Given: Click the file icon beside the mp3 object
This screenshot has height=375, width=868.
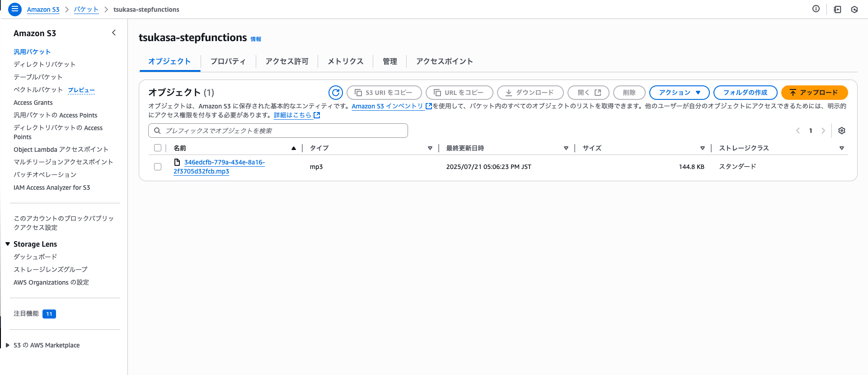Looking at the screenshot, I should click(177, 162).
